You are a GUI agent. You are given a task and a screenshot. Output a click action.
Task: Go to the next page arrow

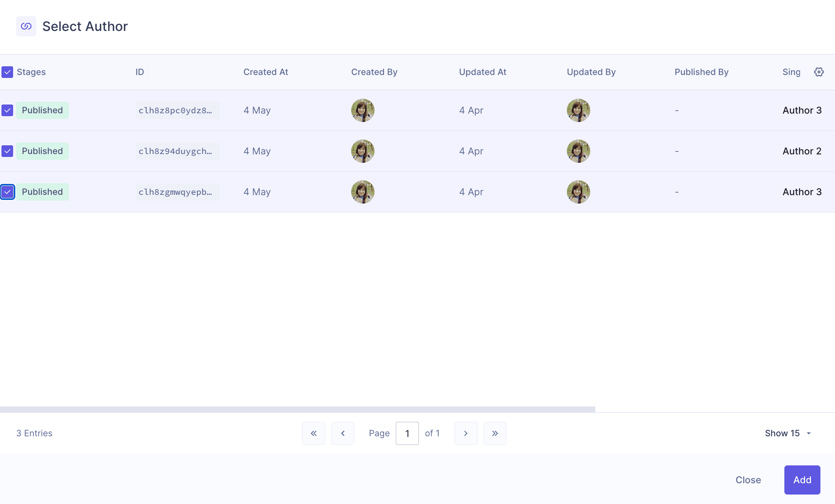[x=466, y=433]
